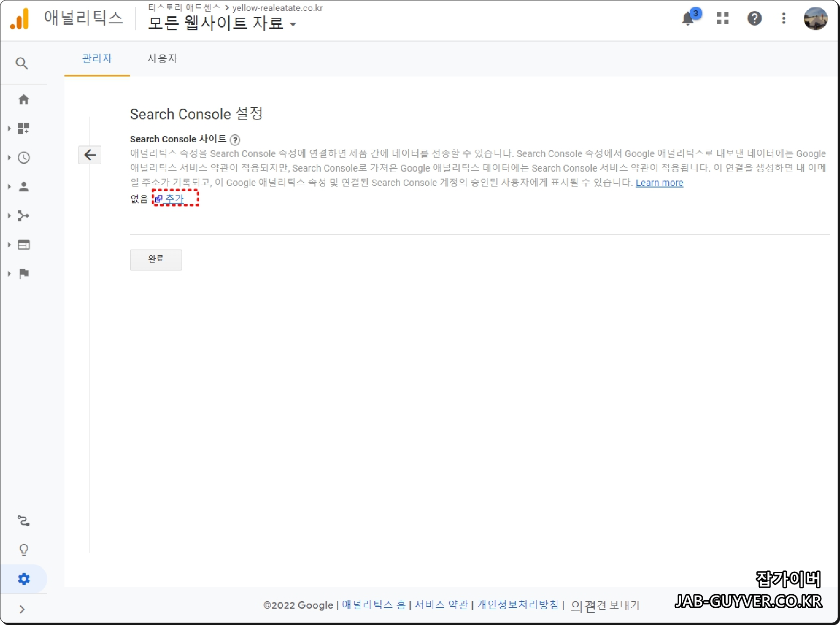Click the account profile avatar

coord(815,19)
